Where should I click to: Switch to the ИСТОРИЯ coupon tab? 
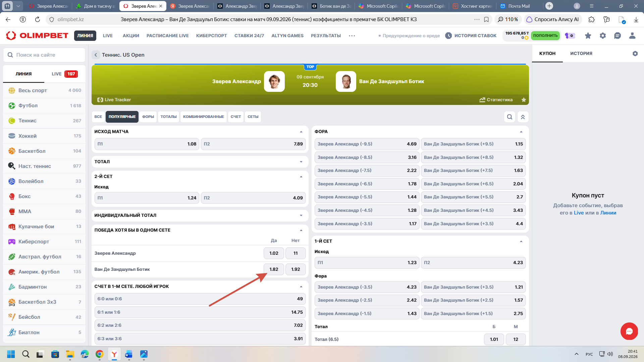click(x=581, y=54)
